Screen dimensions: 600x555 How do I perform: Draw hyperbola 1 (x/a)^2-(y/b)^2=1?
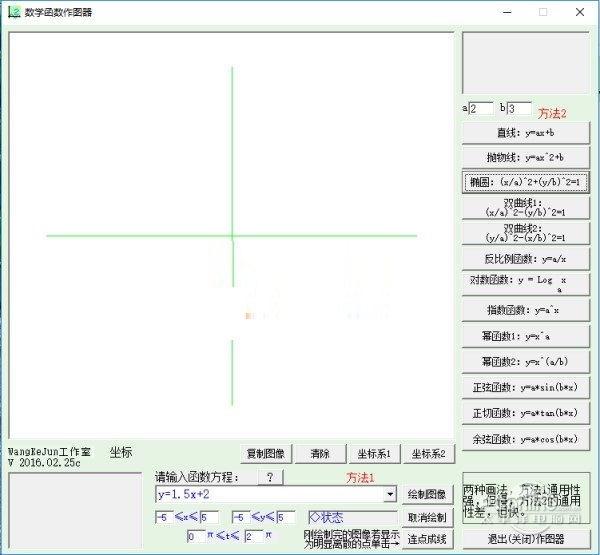[525, 207]
